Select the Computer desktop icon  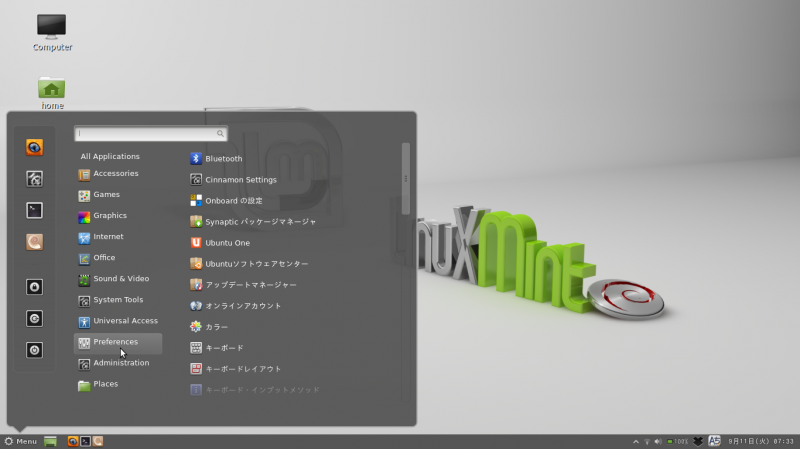pyautogui.click(x=52, y=33)
